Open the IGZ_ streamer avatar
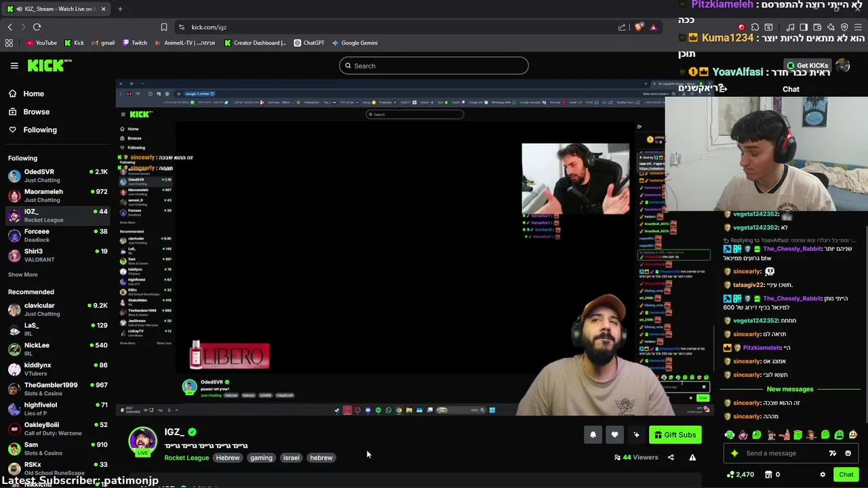Viewport: 868px width, 488px height. 142,441
